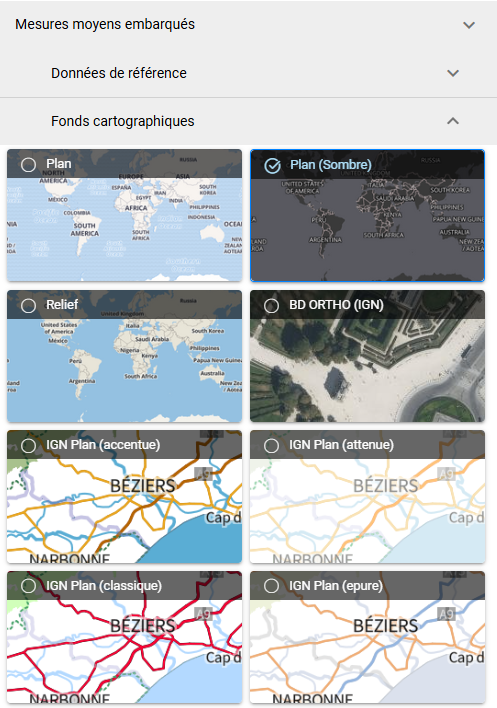Select the Relief radio button
The height and width of the screenshot is (708, 497).
point(28,306)
